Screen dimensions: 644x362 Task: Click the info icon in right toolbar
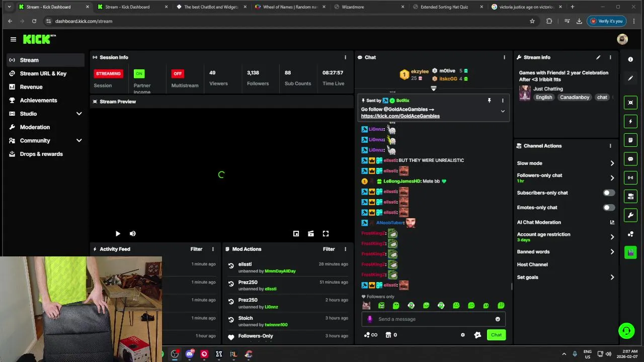pos(630,59)
